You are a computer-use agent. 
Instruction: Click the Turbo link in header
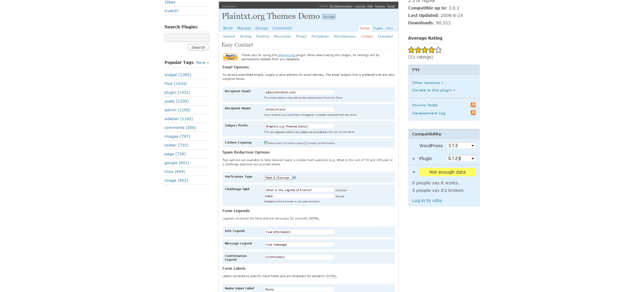[391, 6]
